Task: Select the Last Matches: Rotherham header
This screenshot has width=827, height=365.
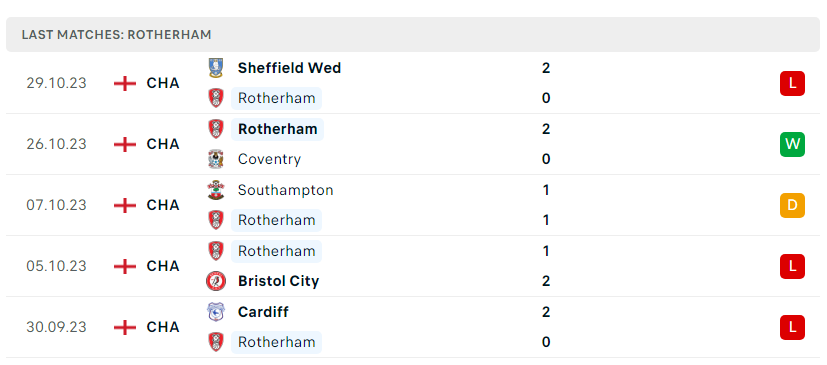Action: pos(413,35)
